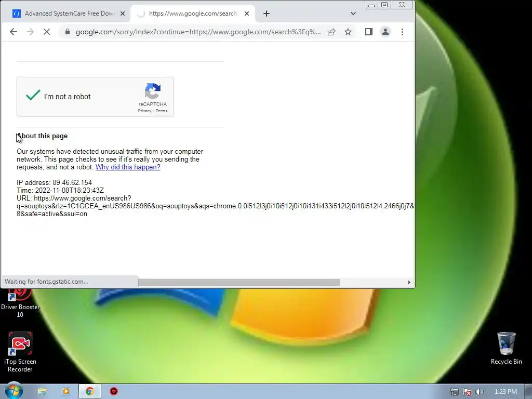Click the forward navigation arrow

click(x=30, y=32)
